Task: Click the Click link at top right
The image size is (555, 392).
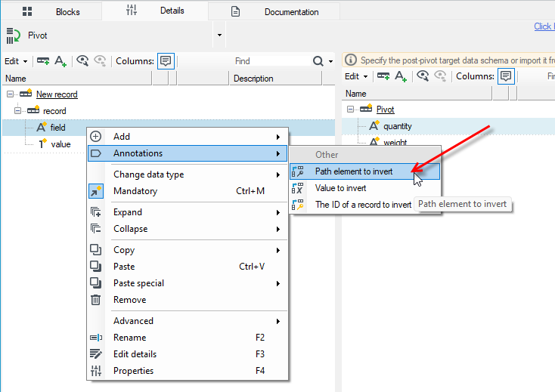Action: point(544,26)
